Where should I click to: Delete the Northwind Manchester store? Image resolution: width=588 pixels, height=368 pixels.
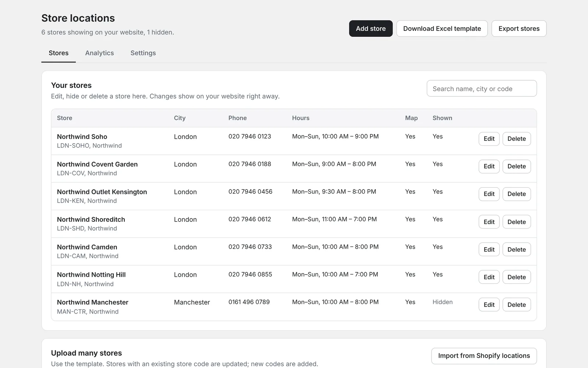point(517,305)
